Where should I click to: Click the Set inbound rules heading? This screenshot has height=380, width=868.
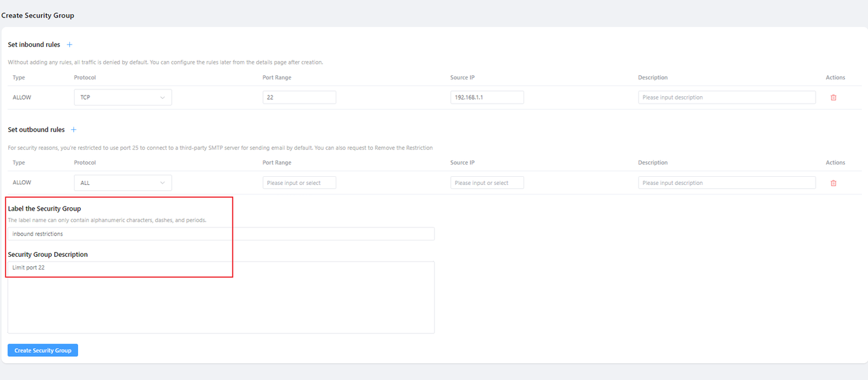tap(34, 45)
